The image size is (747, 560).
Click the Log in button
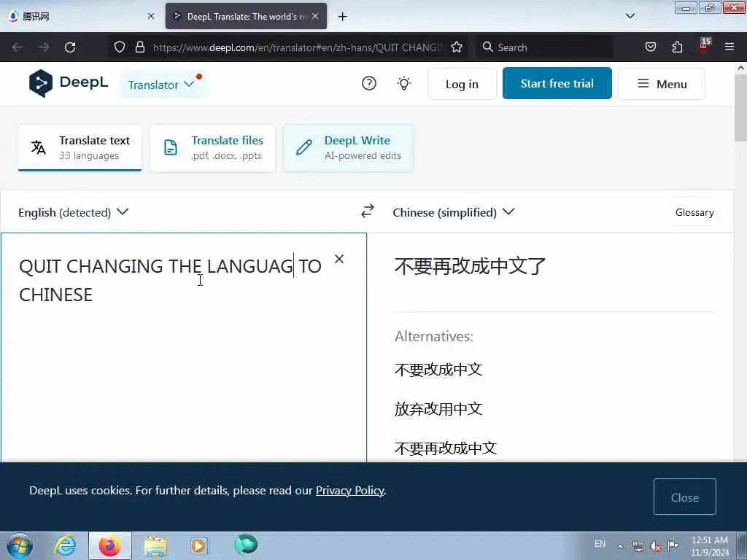point(462,84)
